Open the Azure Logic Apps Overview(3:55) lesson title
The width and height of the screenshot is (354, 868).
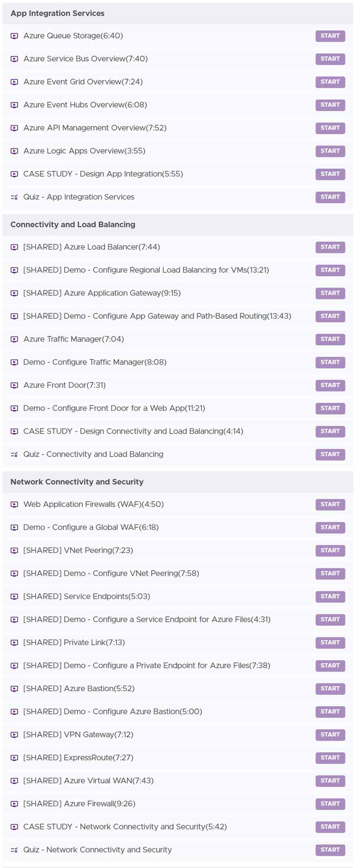84,151
